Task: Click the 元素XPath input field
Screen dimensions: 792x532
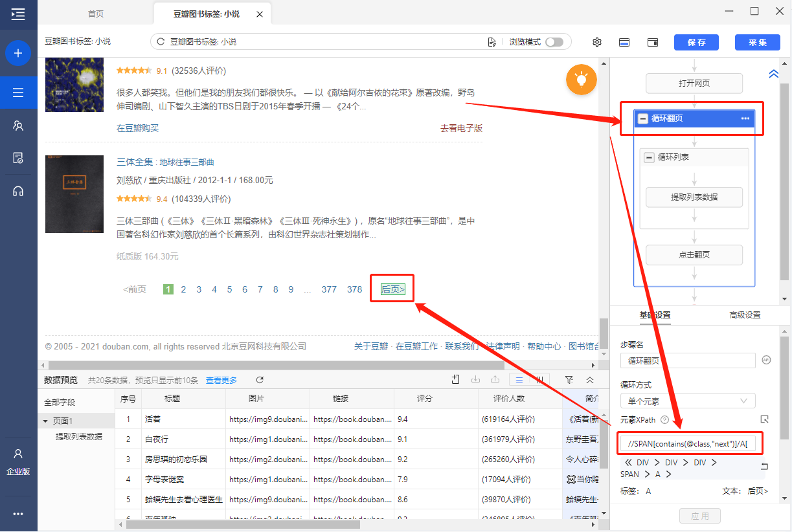Action: [686, 445]
